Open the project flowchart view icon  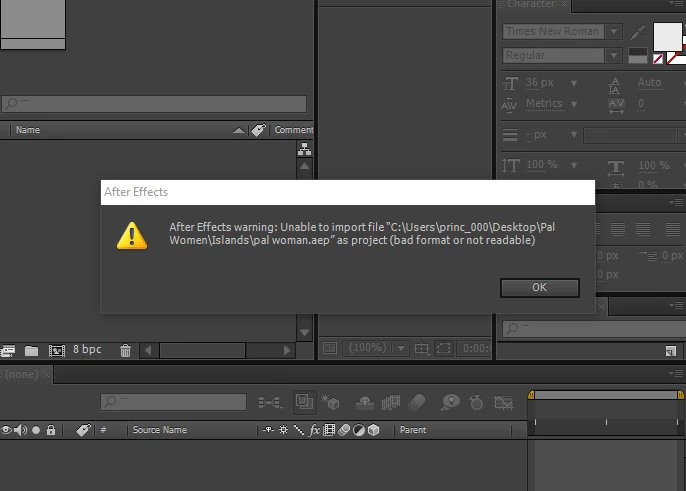coord(304,149)
